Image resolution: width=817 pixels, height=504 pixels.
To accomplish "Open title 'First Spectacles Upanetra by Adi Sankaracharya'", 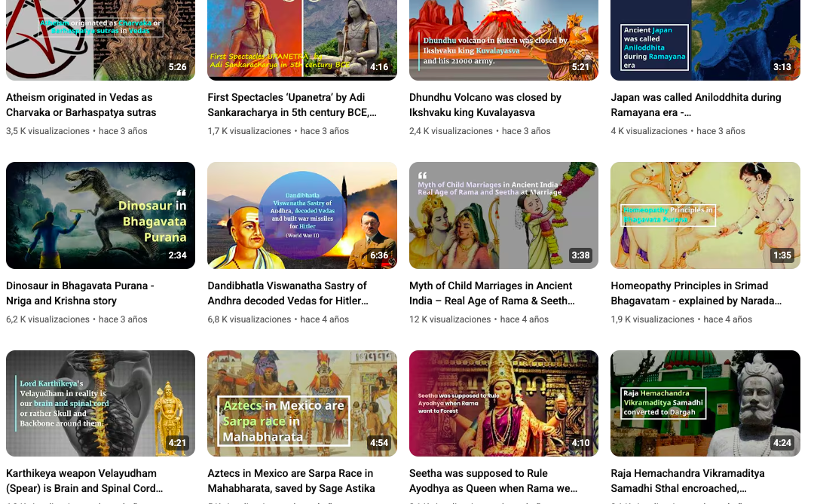I will [292, 105].
